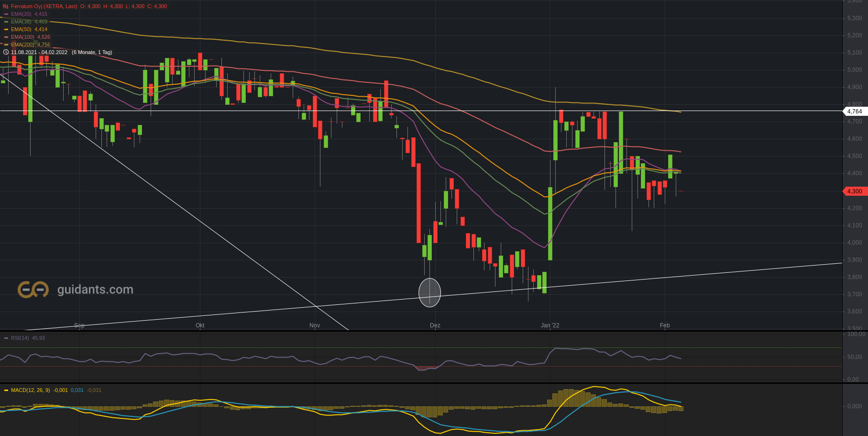Click the clock icon beside date range

pos(6,52)
